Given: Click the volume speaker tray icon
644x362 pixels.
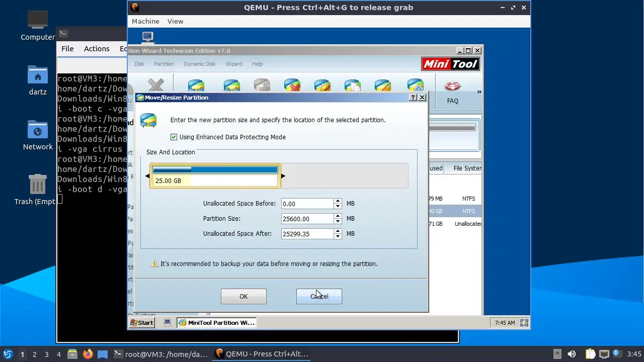Looking at the screenshot, I should pyautogui.click(x=572, y=354).
